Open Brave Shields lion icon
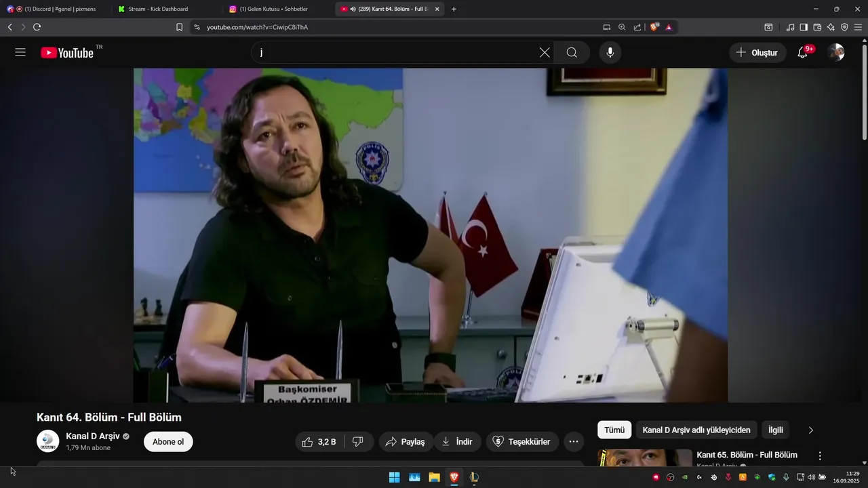Screen dimensions: 868x488 [x=654, y=27]
